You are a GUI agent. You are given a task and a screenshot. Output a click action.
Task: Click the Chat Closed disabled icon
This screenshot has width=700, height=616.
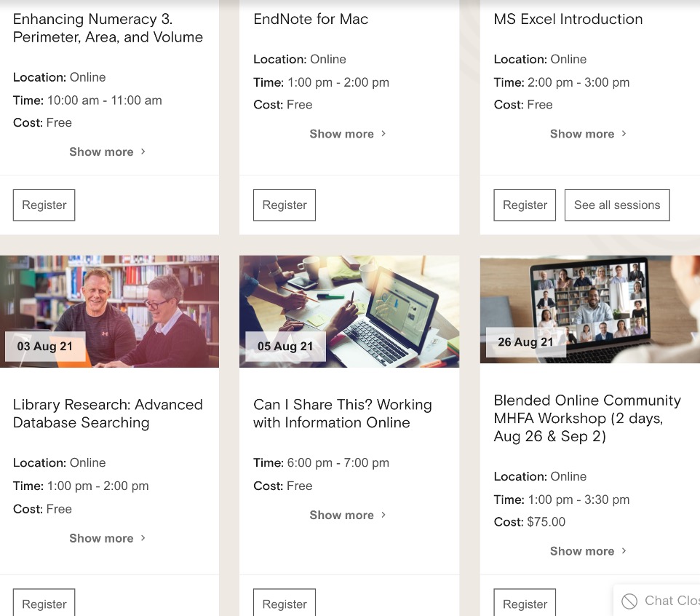point(629,601)
